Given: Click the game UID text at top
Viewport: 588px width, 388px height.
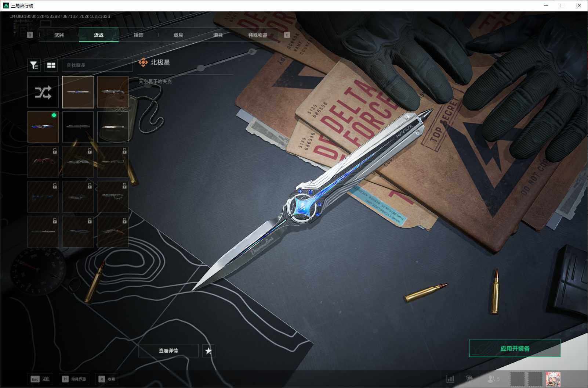Looking at the screenshot, I should pos(60,16).
